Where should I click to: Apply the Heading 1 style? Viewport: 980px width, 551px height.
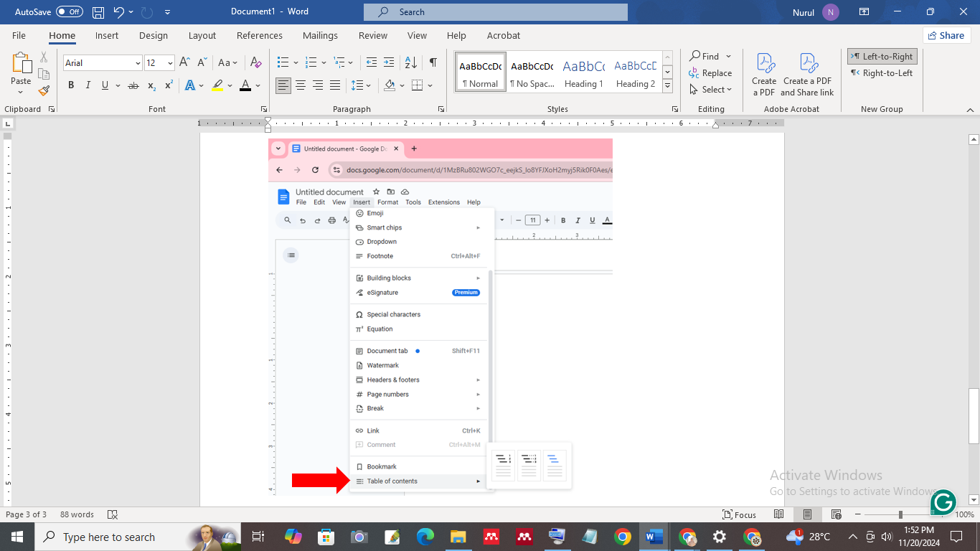click(x=583, y=73)
